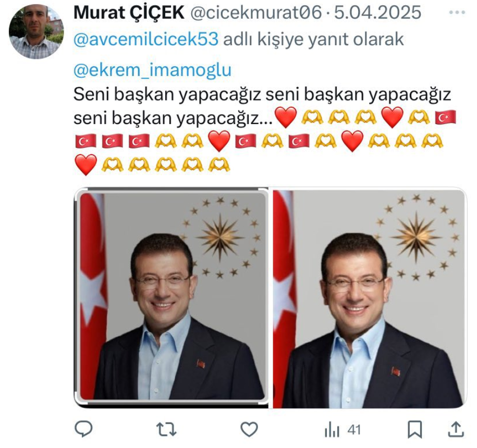Click the view count number 41
The image size is (477, 448).
click(x=354, y=430)
